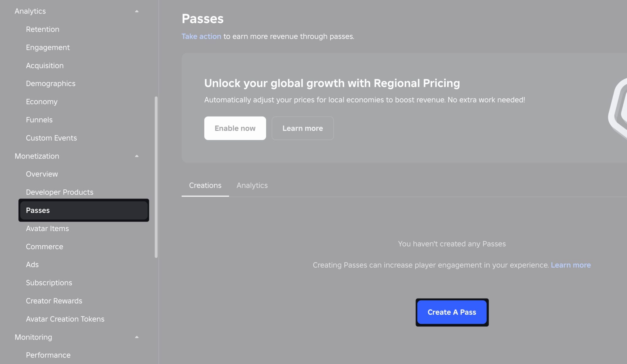Collapse the Monetization sidebar section
The width and height of the screenshot is (627, 364).
tap(137, 156)
